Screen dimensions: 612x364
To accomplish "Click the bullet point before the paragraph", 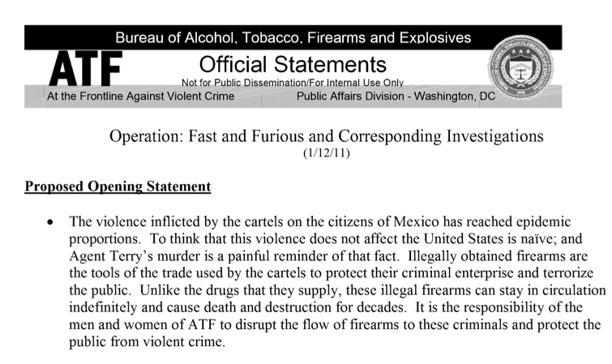I will (x=50, y=223).
